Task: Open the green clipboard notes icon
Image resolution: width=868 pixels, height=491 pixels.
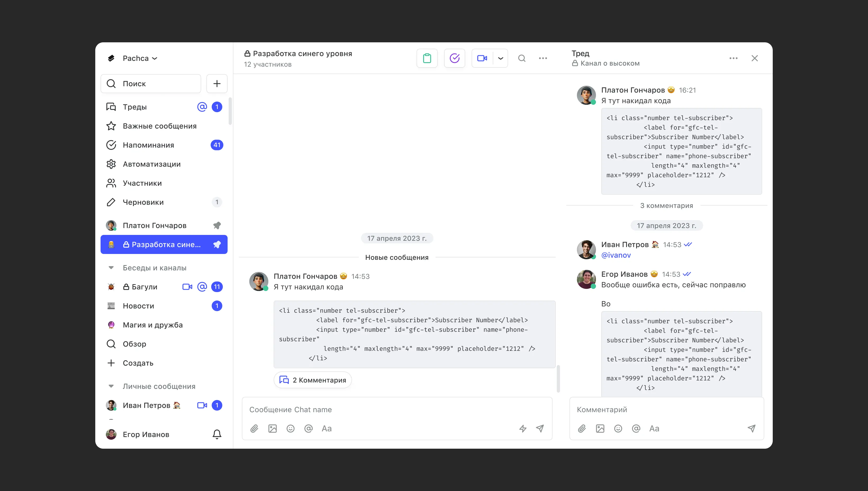Action: [x=427, y=58]
